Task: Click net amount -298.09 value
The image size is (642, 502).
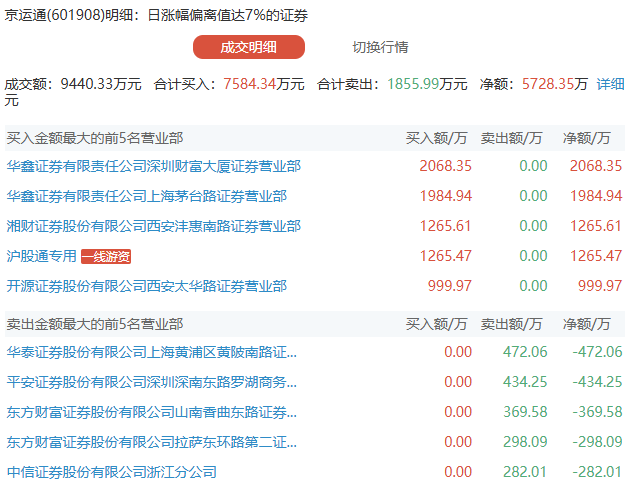Action: click(x=597, y=442)
